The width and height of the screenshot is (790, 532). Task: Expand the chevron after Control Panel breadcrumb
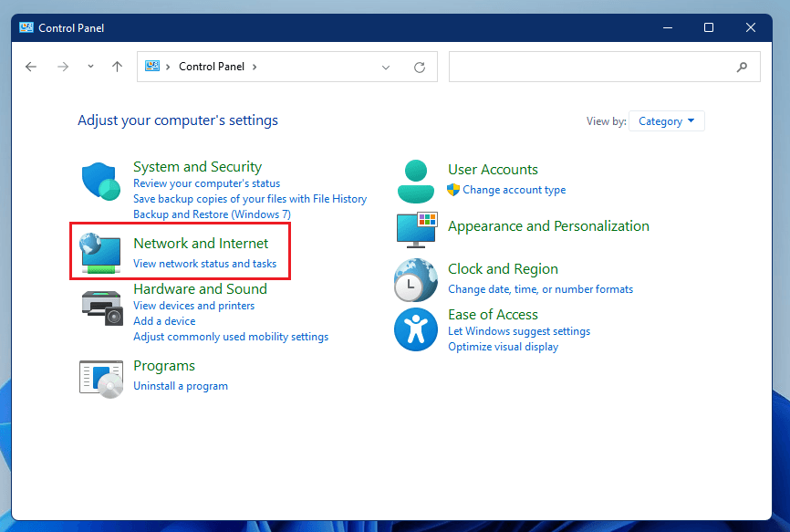(255, 67)
